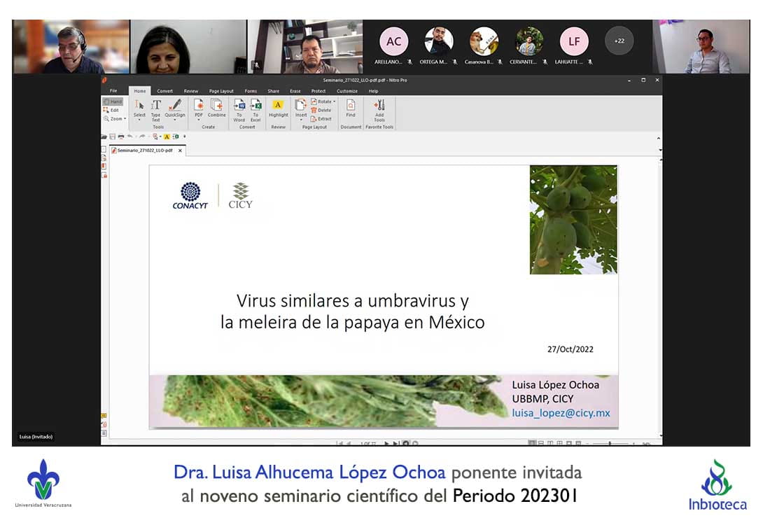Switch to the Page Layout ribbon tab
Viewport: 763px width, 532px height.
221,91
